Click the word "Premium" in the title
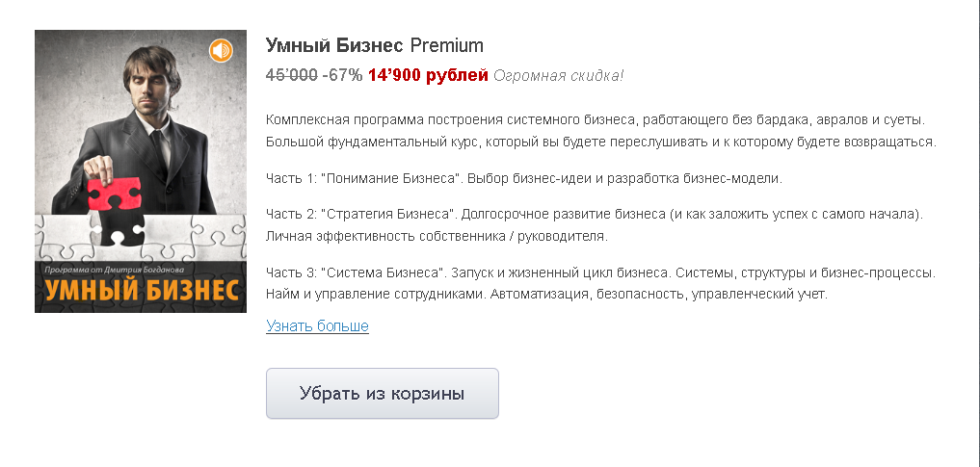This screenshot has width=980, height=467. [x=446, y=45]
